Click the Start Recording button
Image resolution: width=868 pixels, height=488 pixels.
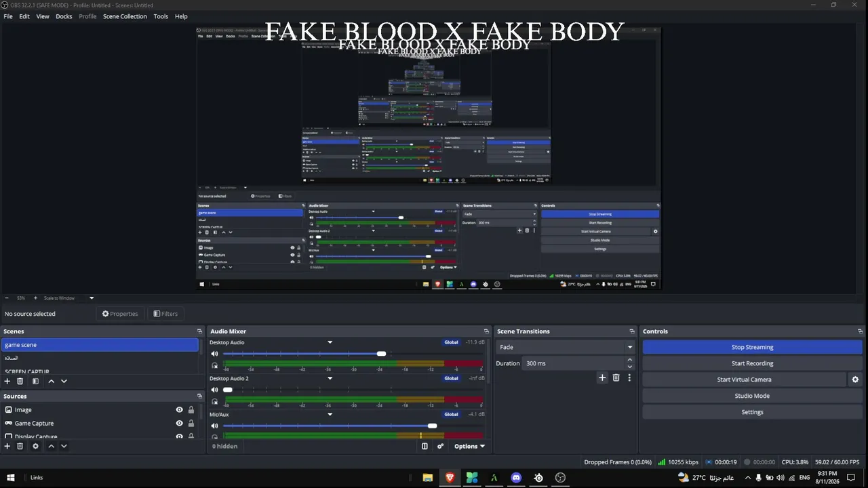752,363
